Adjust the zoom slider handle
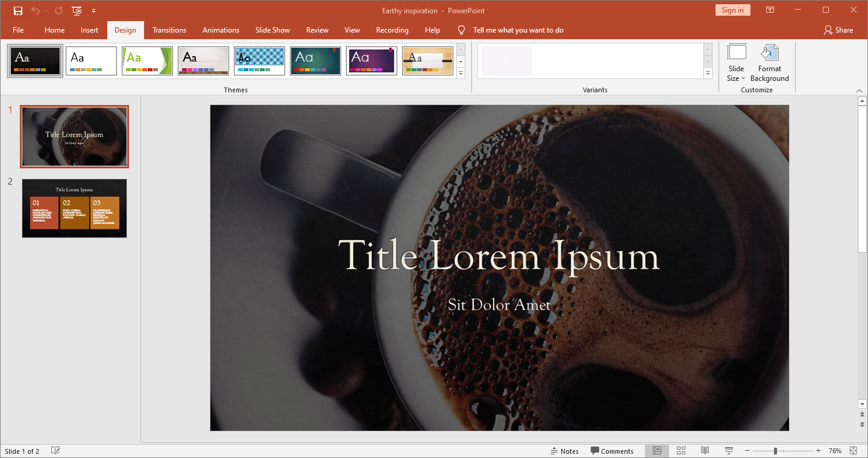Viewport: 868px width, 458px height. 775,451
